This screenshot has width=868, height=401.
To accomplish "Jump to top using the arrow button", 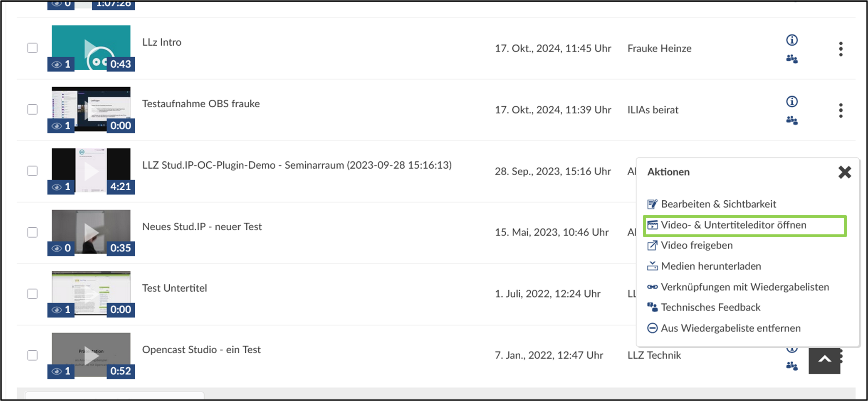I will tap(824, 360).
